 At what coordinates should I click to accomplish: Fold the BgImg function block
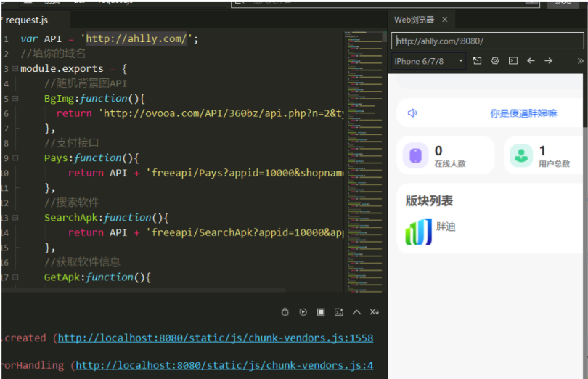(15, 99)
